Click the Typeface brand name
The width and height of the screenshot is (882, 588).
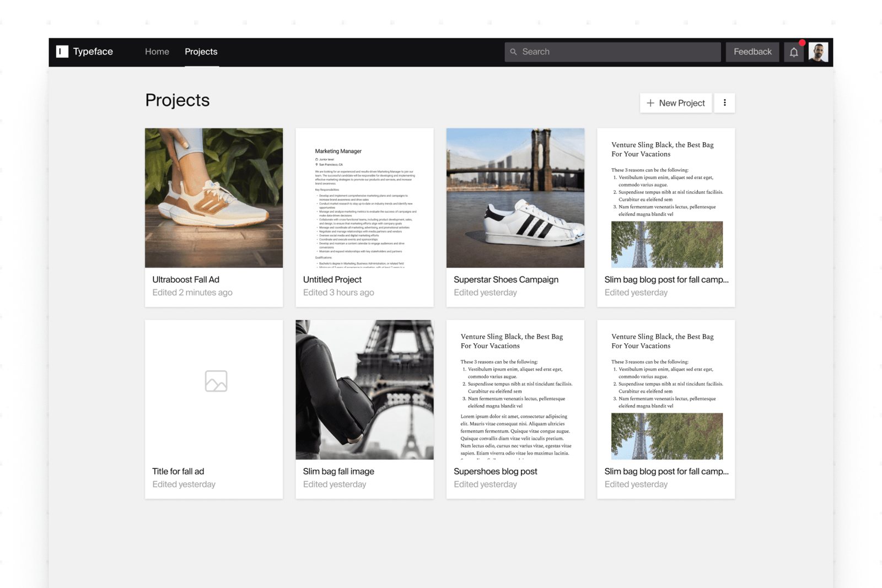pyautogui.click(x=93, y=51)
